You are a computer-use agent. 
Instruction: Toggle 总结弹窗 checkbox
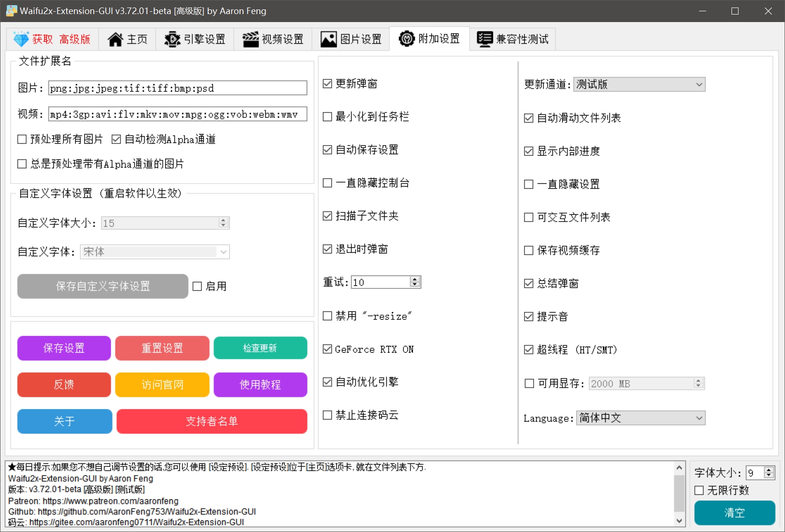coord(551,283)
